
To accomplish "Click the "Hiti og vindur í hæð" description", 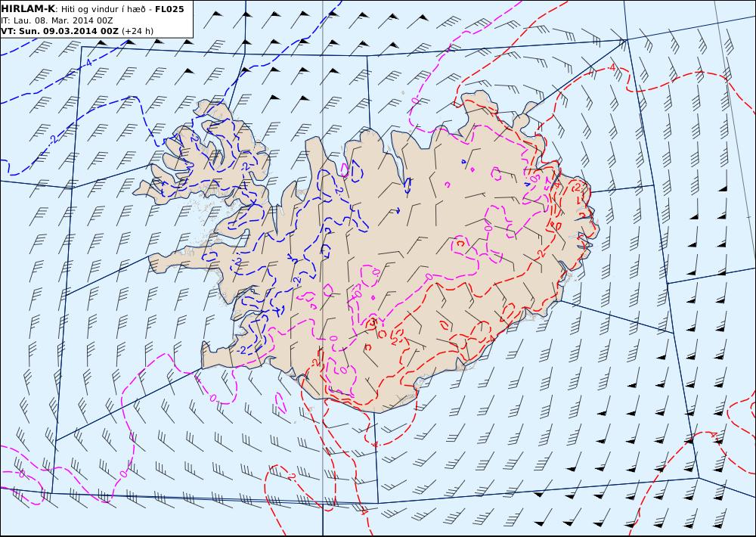I will point(103,9).
